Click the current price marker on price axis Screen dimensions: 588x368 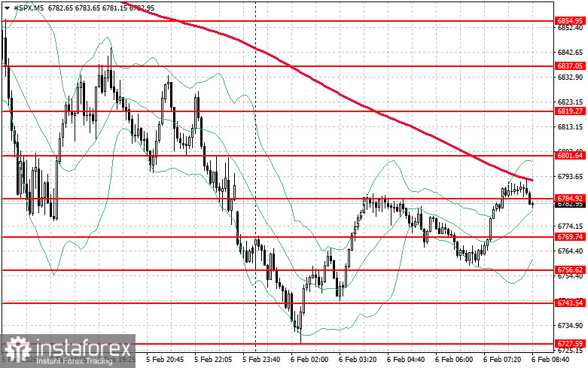(x=570, y=204)
